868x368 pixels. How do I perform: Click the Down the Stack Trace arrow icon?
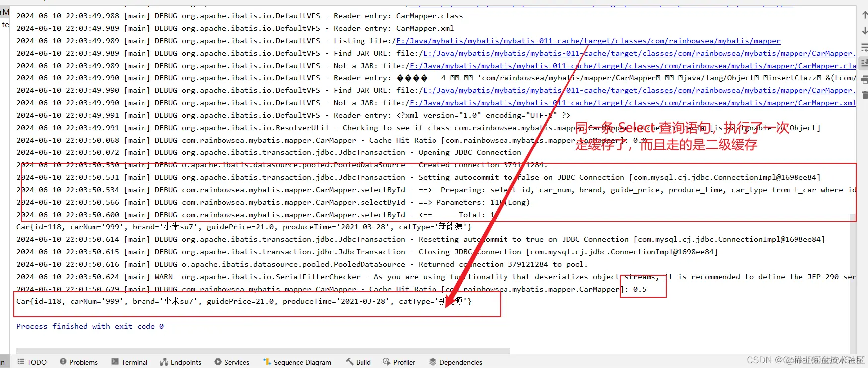click(864, 31)
